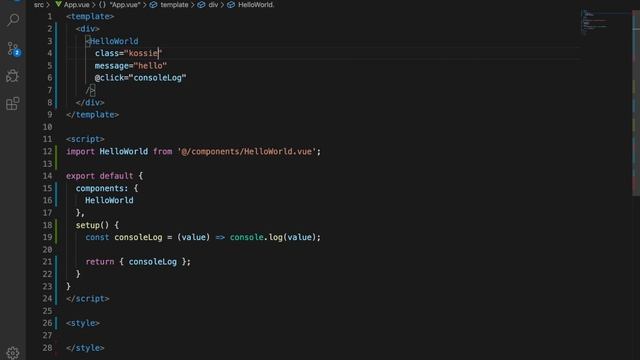Place cursor in class="kossie" text
The height and width of the screenshot is (360, 640).
tap(129, 53)
